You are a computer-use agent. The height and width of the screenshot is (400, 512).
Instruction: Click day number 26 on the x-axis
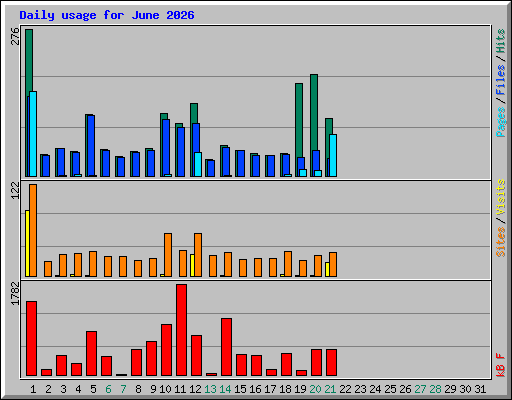(405, 389)
